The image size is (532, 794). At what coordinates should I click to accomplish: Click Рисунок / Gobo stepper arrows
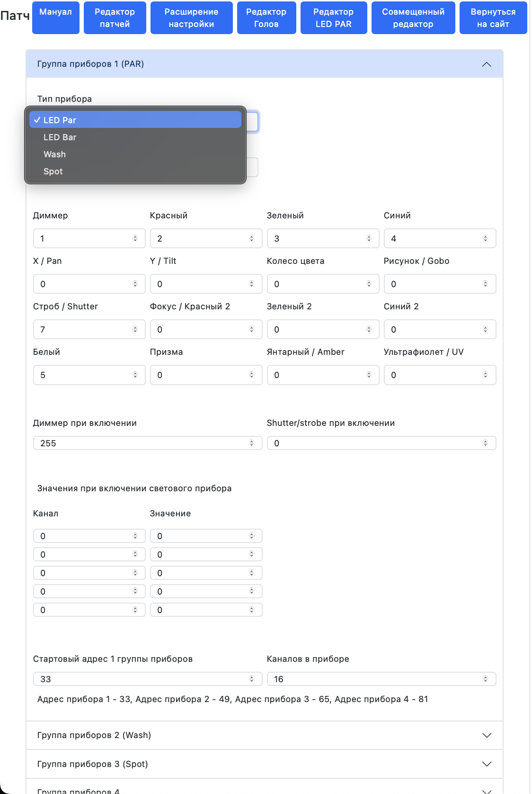[486, 284]
